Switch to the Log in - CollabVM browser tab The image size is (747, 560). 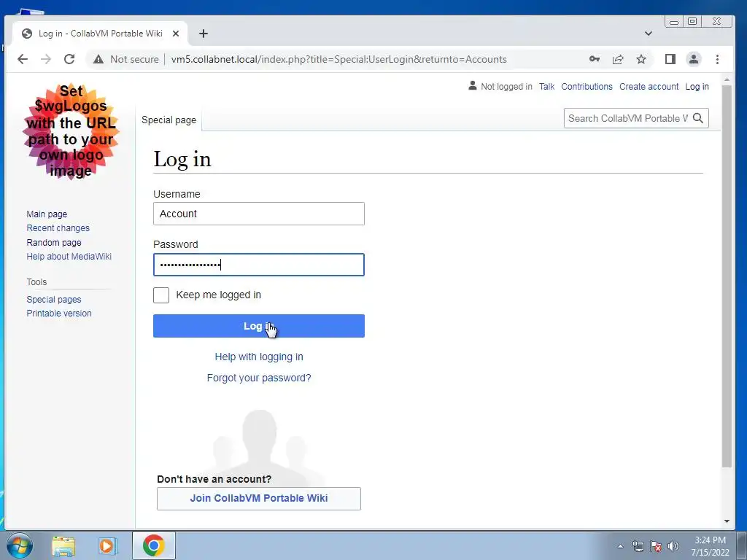(100, 34)
